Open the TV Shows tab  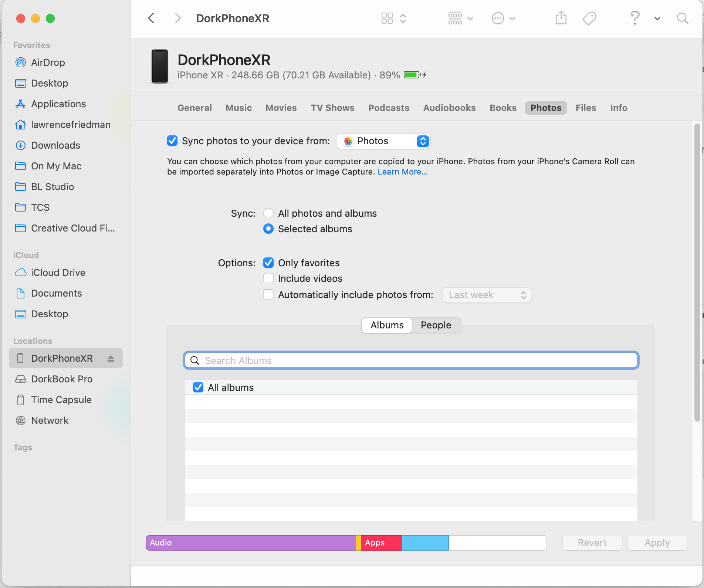point(333,108)
